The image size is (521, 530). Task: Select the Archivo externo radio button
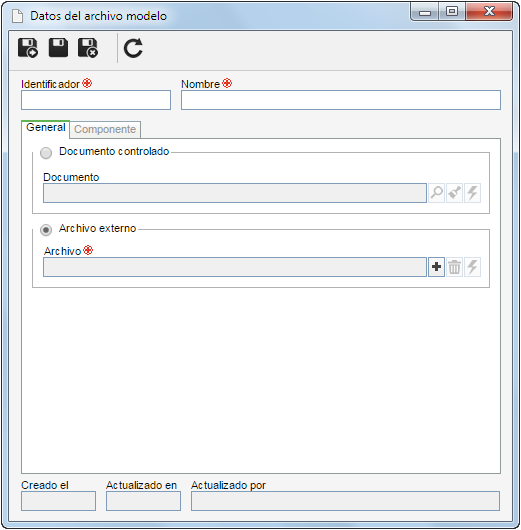pyautogui.click(x=46, y=230)
